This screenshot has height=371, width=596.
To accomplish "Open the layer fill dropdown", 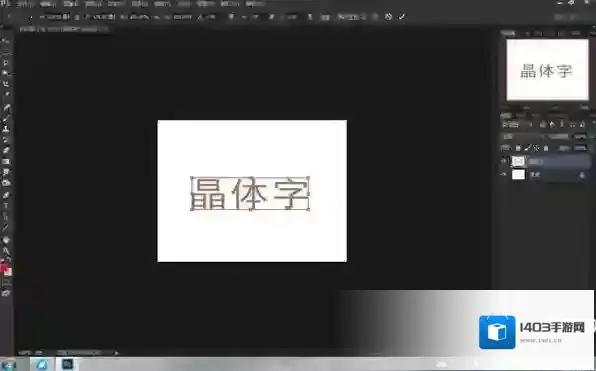I will coord(580,148).
